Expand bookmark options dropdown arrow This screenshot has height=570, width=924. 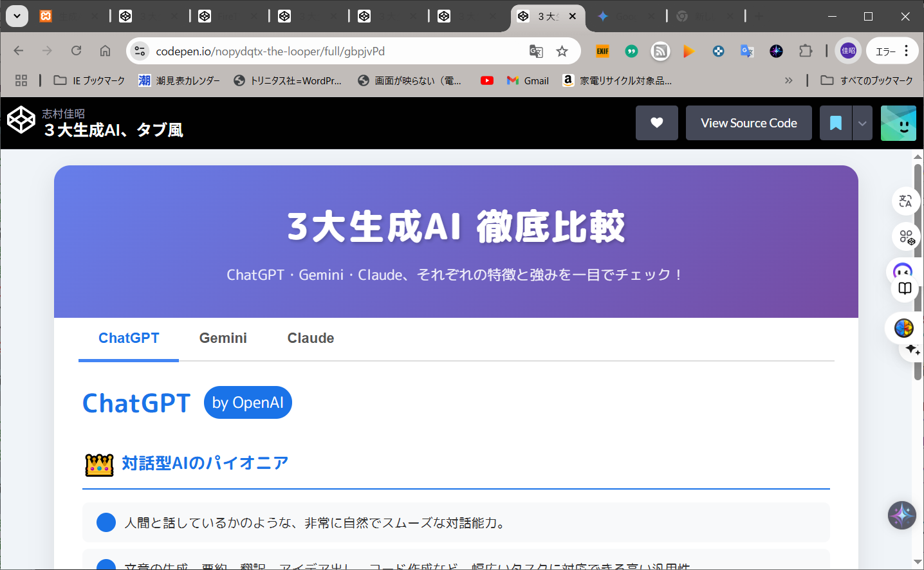(862, 123)
